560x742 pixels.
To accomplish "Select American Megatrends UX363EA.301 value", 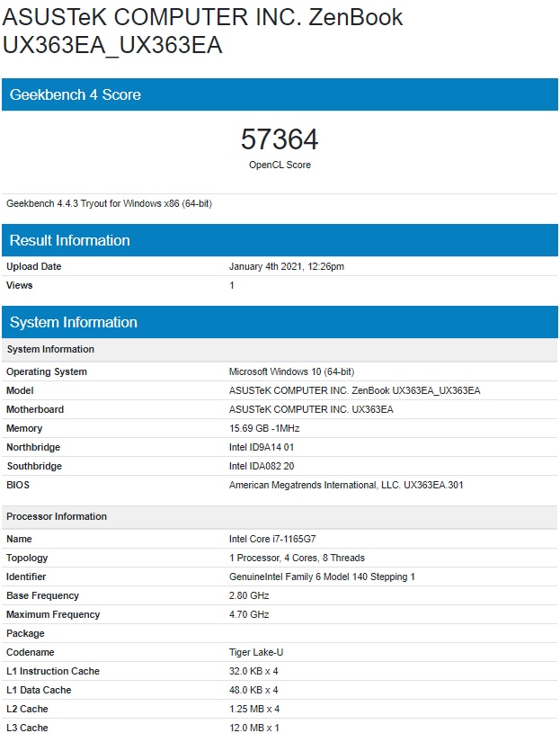I will click(346, 485).
